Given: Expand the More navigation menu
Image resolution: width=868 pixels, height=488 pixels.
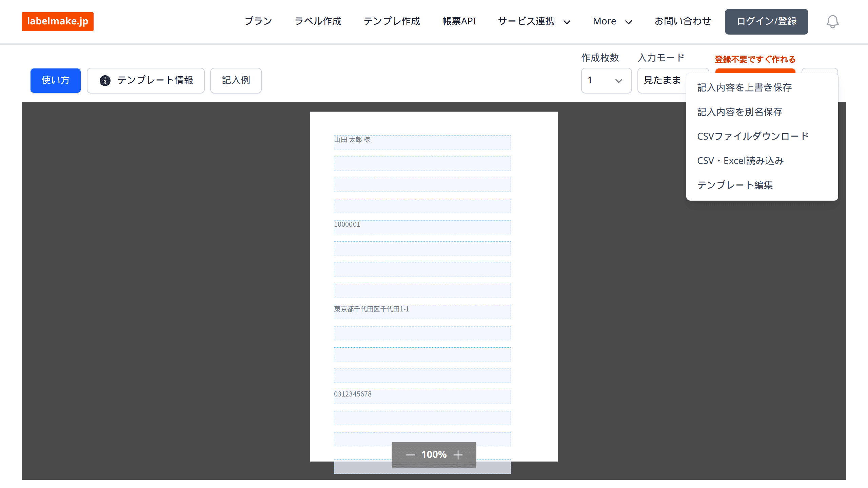Looking at the screenshot, I should pyautogui.click(x=612, y=21).
